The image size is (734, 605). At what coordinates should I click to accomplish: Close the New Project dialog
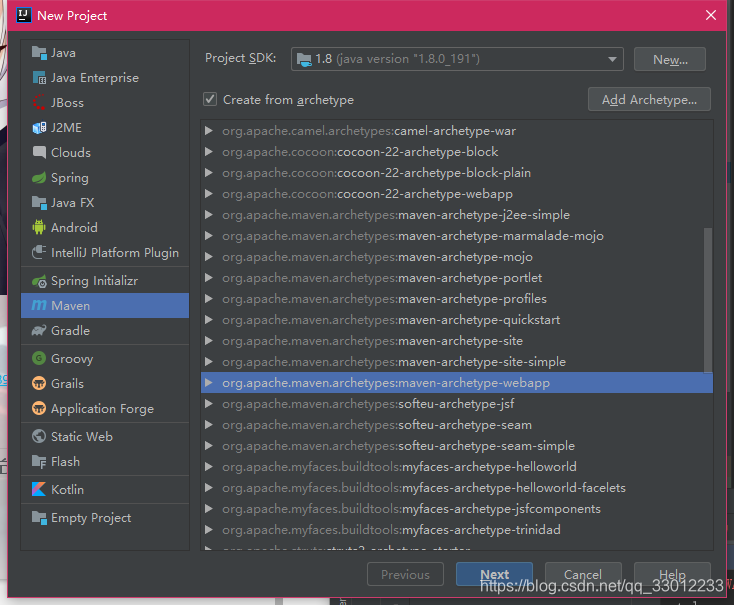tap(711, 15)
